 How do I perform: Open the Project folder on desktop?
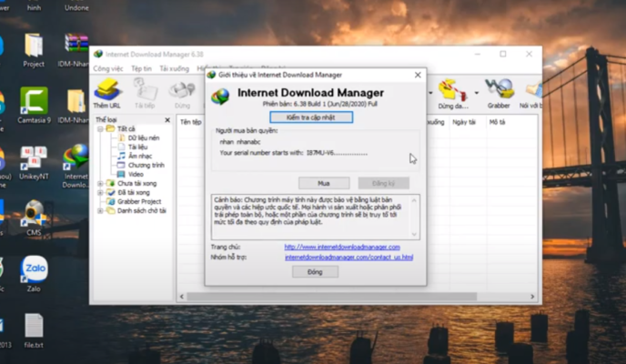pyautogui.click(x=34, y=51)
